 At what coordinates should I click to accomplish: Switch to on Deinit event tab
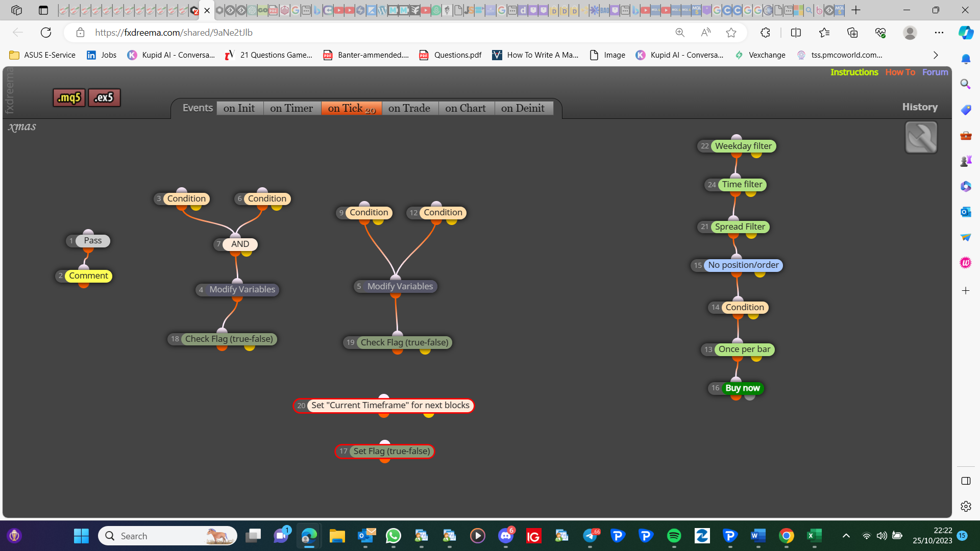click(x=523, y=108)
